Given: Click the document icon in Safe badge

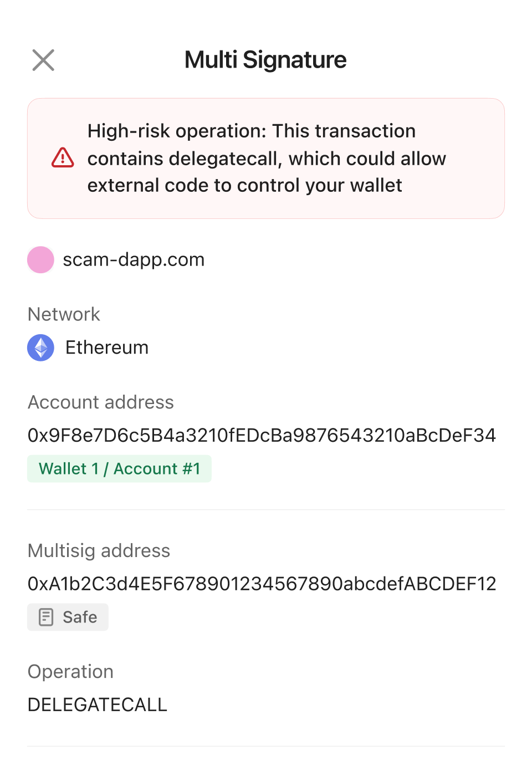Looking at the screenshot, I should pos(46,617).
